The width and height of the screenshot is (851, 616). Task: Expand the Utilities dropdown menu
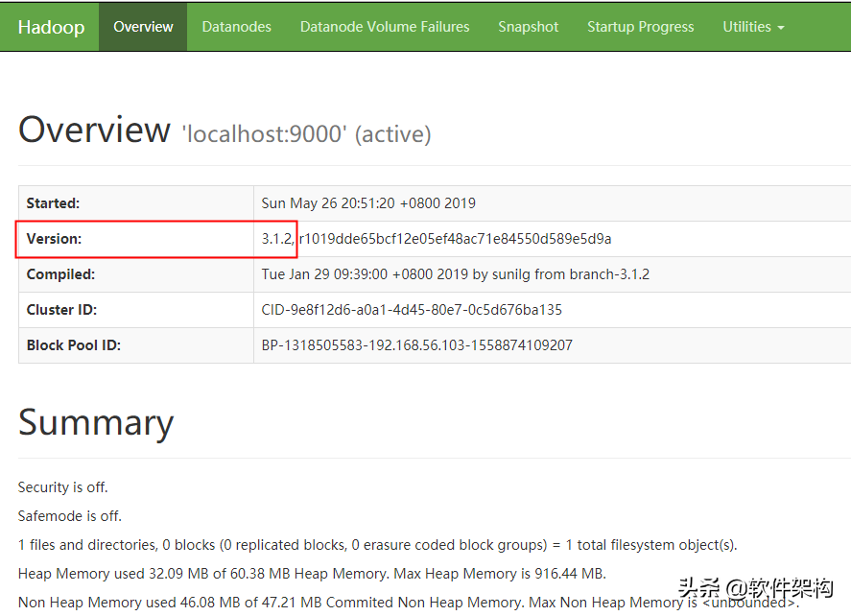click(753, 27)
